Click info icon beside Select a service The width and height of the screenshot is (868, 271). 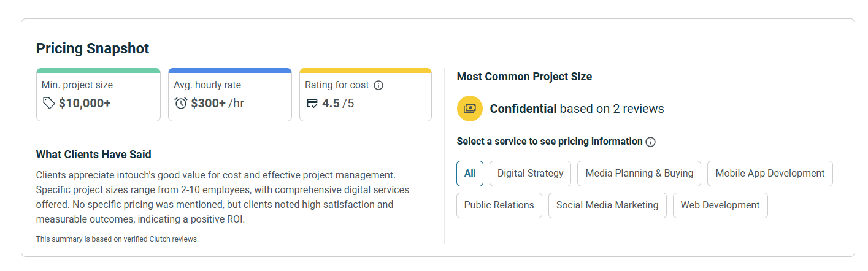coord(651,142)
